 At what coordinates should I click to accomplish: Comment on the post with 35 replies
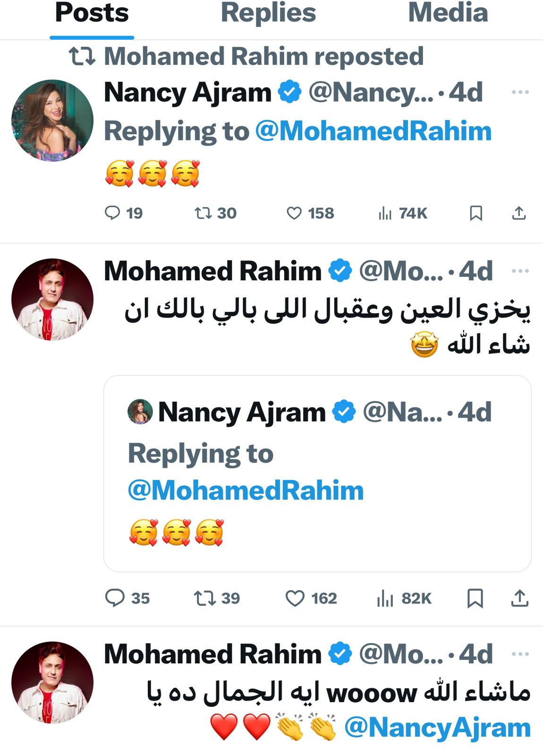click(114, 598)
